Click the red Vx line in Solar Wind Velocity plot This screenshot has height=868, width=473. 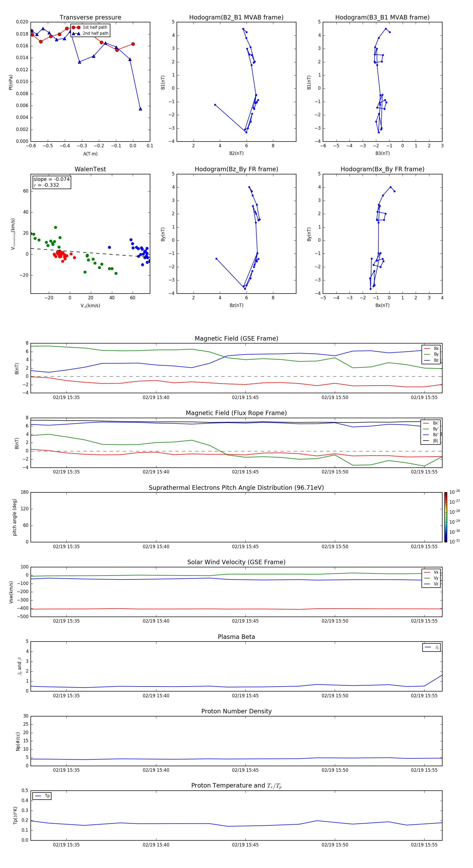tap(236, 609)
